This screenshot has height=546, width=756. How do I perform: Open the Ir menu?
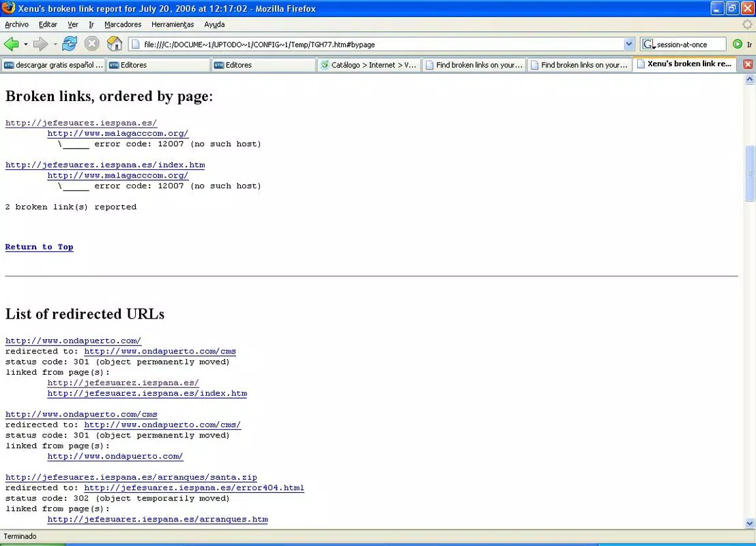click(91, 25)
